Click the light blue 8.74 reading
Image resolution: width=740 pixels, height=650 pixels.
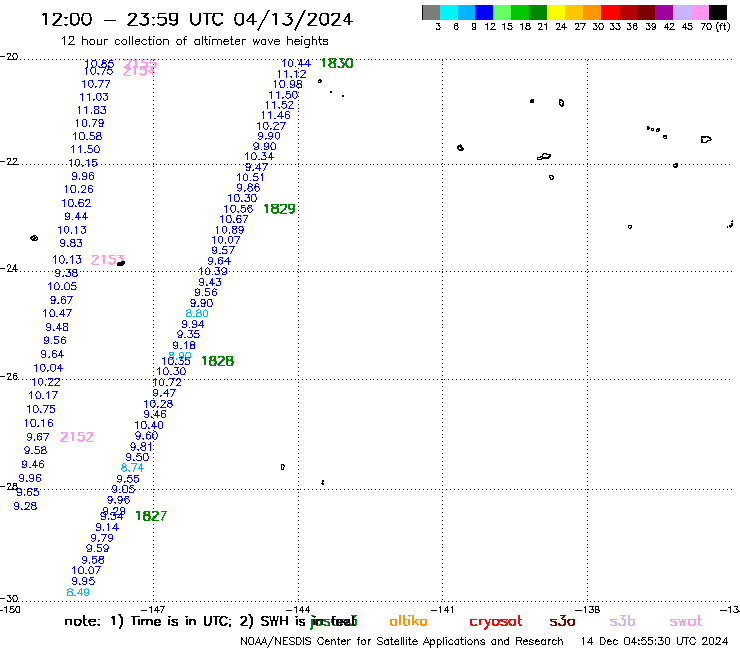132,468
